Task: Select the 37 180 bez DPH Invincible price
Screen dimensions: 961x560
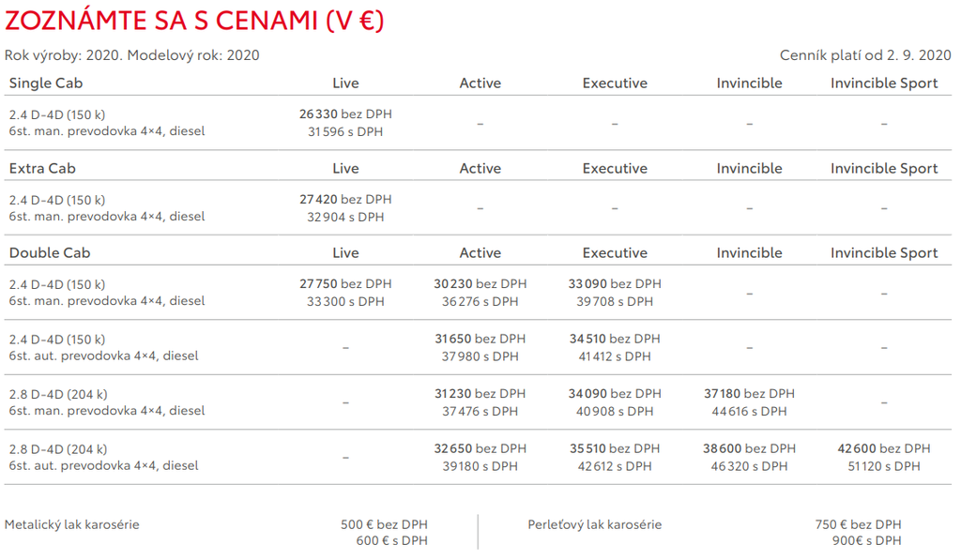Action: click(x=749, y=394)
